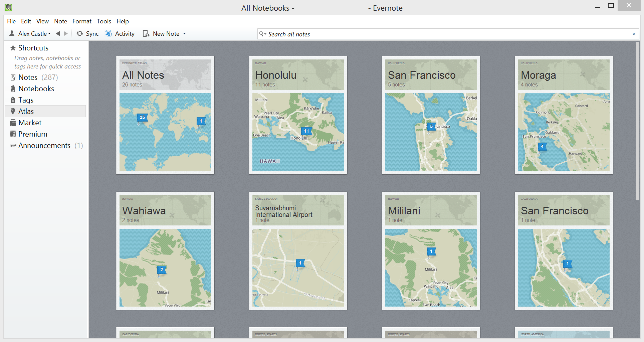Image resolution: width=644 pixels, height=342 pixels.
Task: Open the Activity feed icon
Action: pyautogui.click(x=109, y=33)
